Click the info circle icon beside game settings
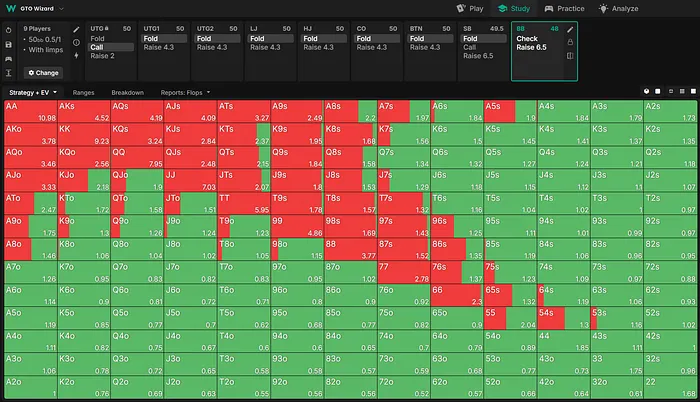This screenshot has width=700, height=402. (x=76, y=43)
